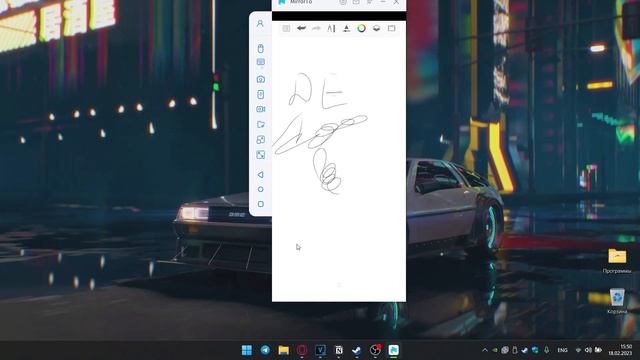
Task: Start screen recording with the video camera icon
Action: 260,109
